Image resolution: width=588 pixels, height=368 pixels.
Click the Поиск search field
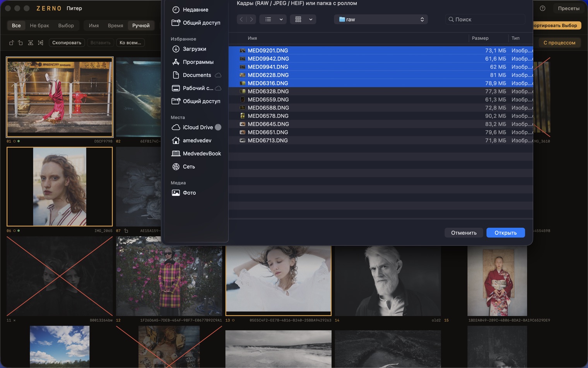(485, 19)
